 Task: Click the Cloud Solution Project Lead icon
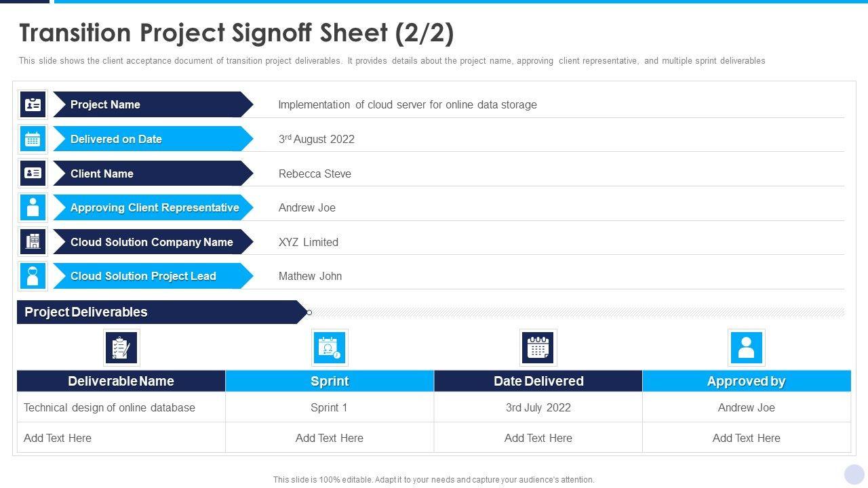coord(33,276)
